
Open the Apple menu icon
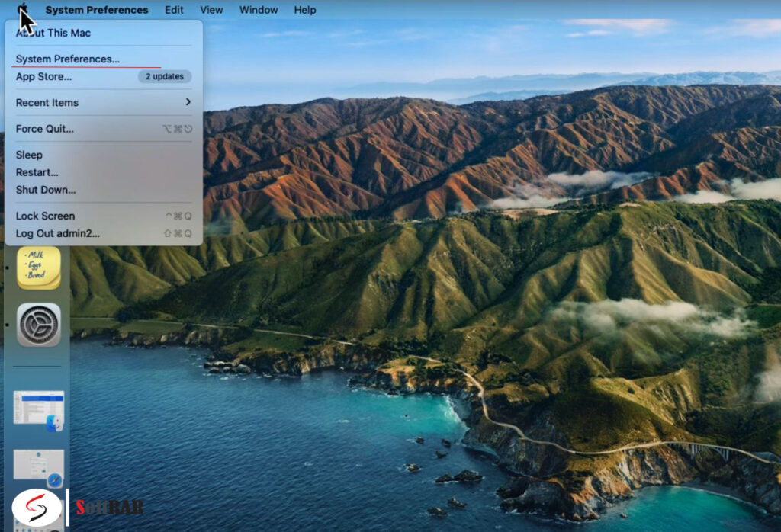click(22, 9)
